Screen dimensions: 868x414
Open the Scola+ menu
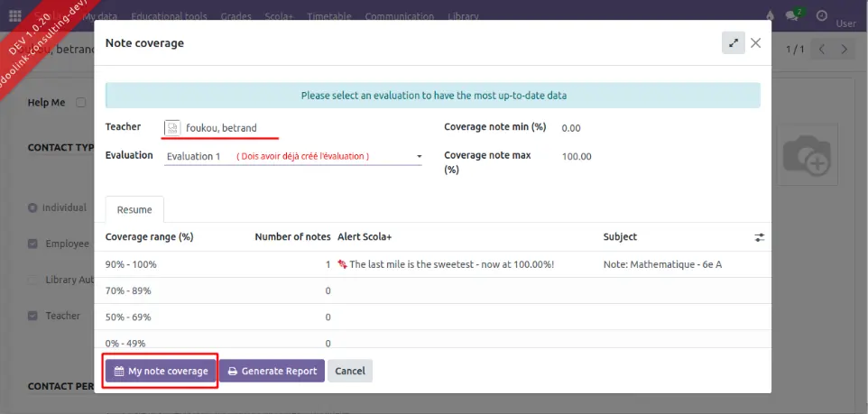pyautogui.click(x=278, y=16)
